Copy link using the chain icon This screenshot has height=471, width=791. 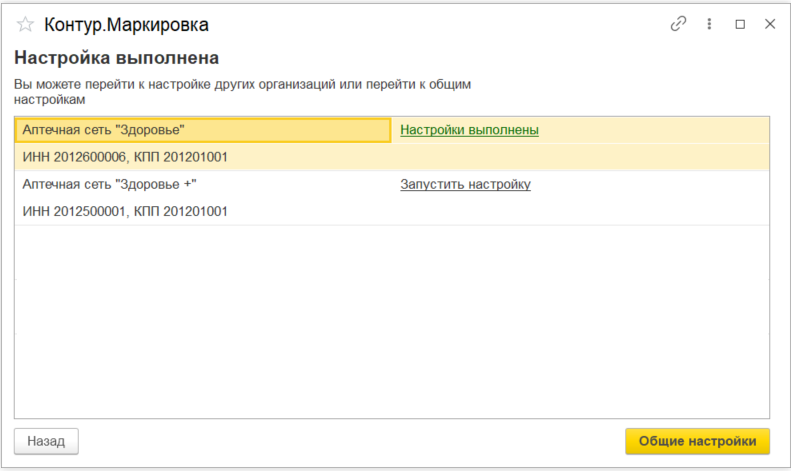pos(678,24)
